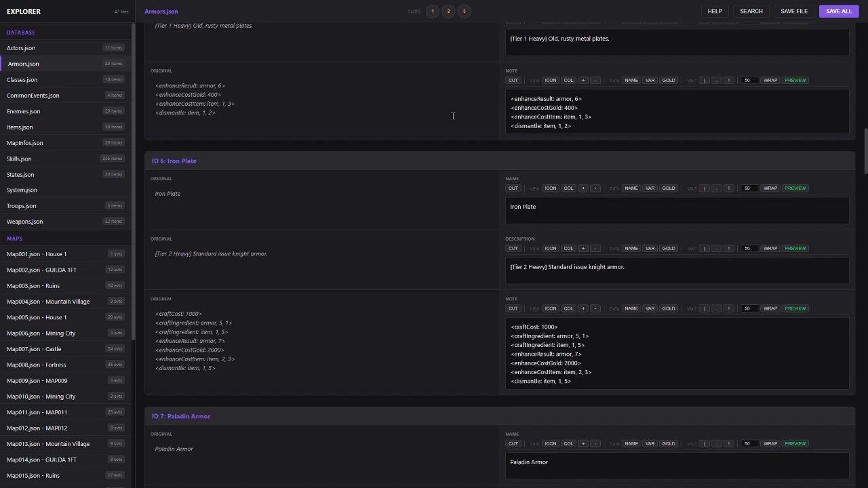Select System.json in the database list

(65, 190)
